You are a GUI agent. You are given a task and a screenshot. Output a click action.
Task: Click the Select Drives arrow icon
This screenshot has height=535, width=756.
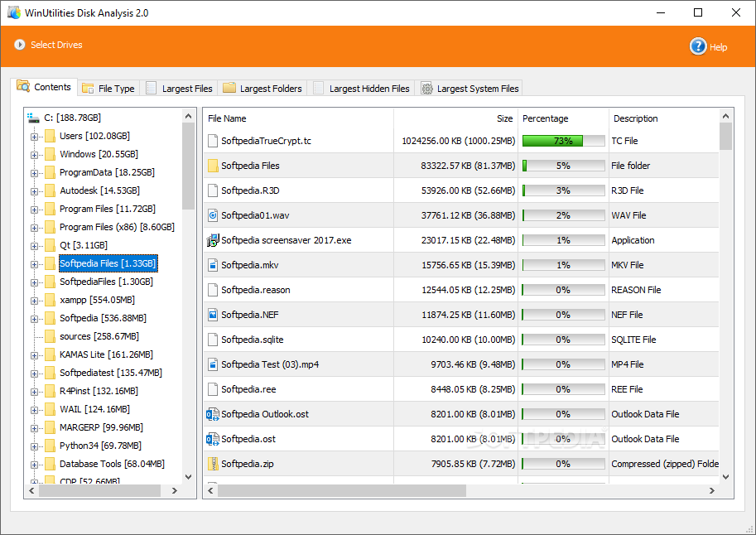(x=20, y=45)
